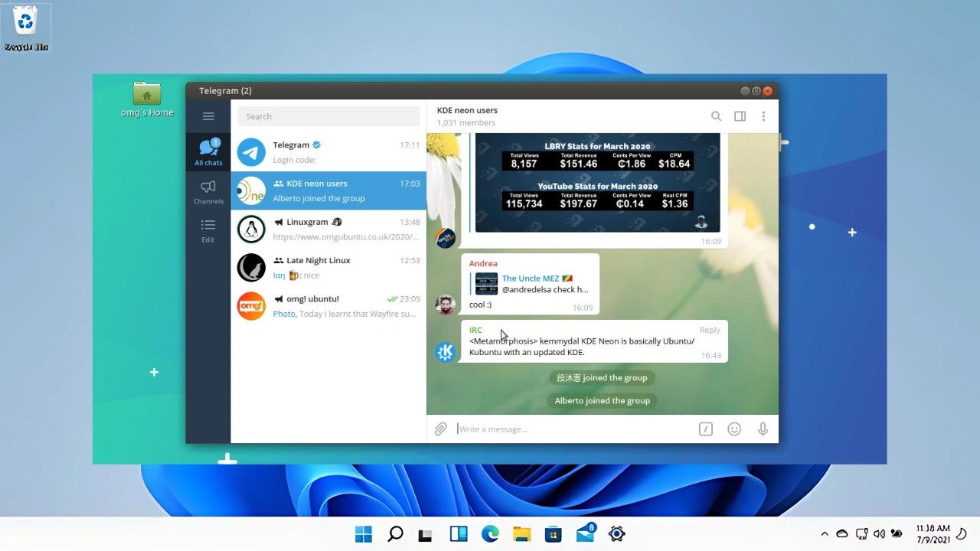The image size is (980, 551).
Task: Open the IRC sender name
Action: tap(475, 330)
